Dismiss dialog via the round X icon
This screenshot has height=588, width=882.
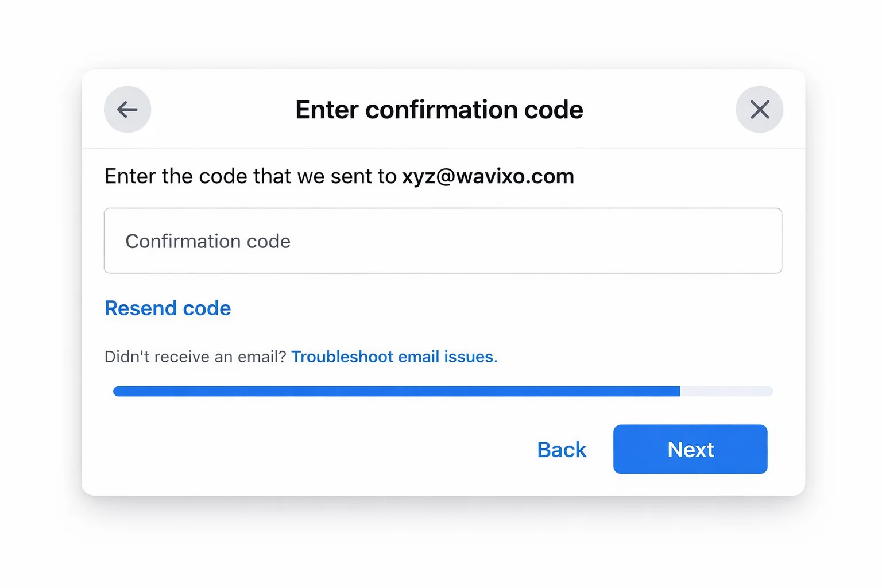point(759,109)
